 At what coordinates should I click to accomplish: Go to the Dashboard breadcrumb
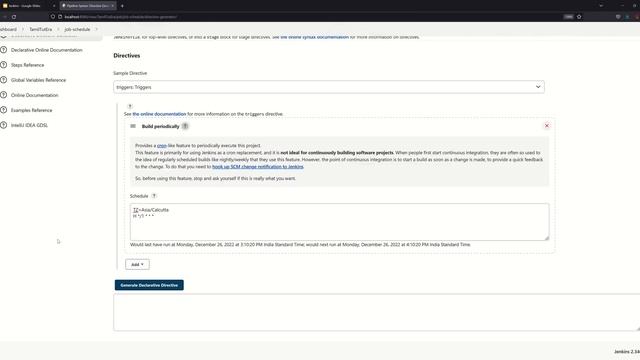[x=8, y=29]
